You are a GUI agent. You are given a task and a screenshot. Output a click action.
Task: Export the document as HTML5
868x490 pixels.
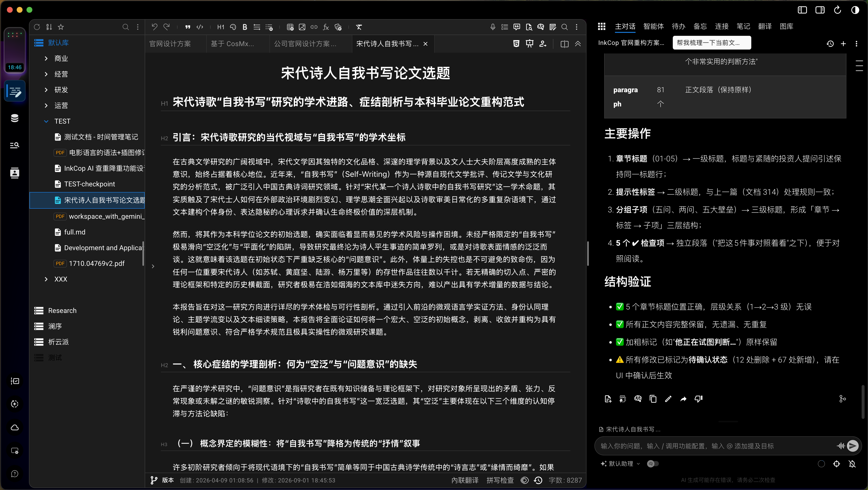click(x=516, y=44)
